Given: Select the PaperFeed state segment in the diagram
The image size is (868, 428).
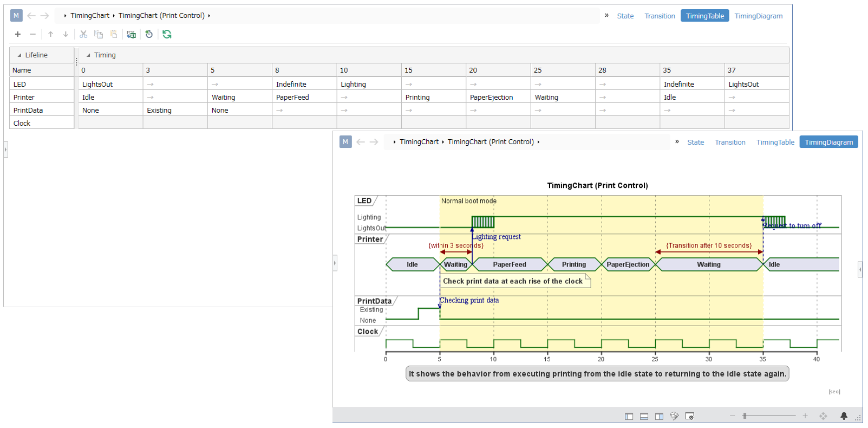Looking at the screenshot, I should click(510, 264).
